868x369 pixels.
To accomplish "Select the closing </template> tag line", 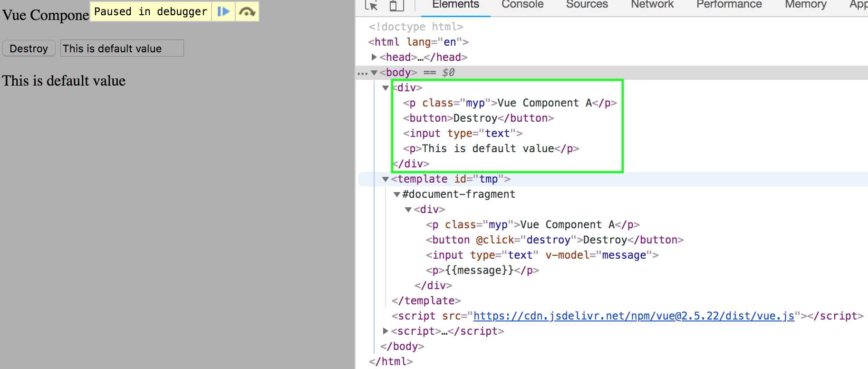I will pyautogui.click(x=426, y=301).
